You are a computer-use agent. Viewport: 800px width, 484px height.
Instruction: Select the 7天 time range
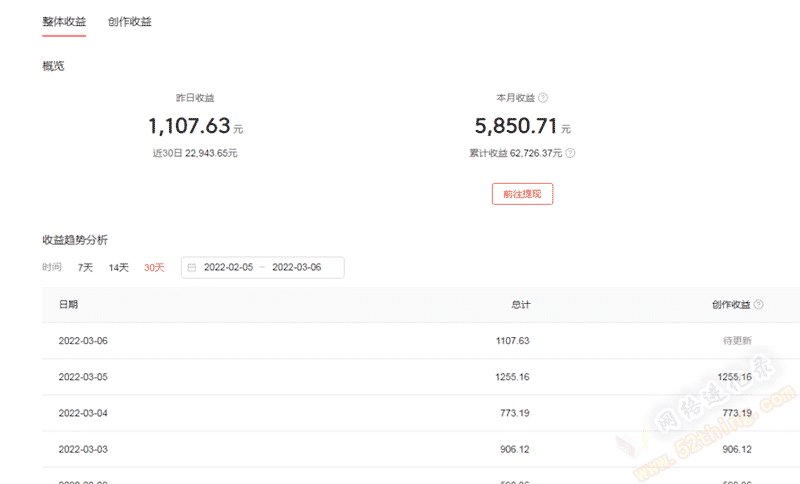pos(85,268)
